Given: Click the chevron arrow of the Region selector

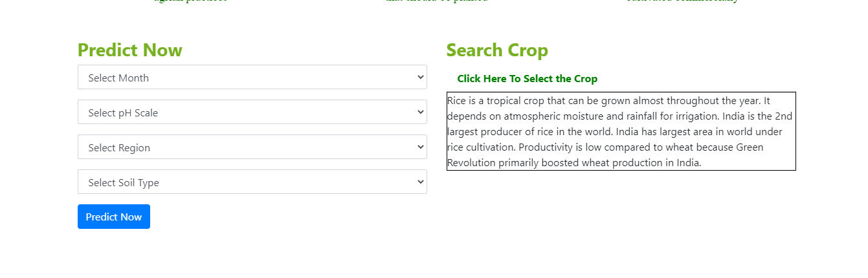Looking at the screenshot, I should 421,147.
